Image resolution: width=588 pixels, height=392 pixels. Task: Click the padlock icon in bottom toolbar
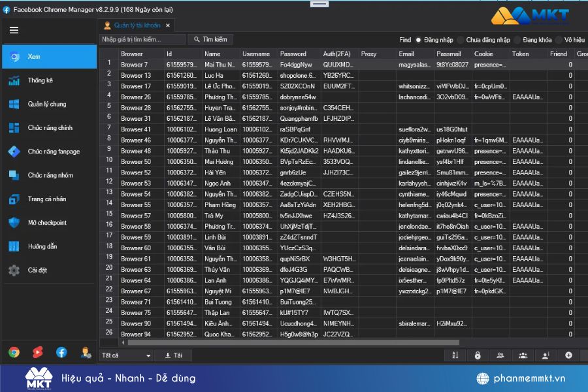tap(478, 355)
